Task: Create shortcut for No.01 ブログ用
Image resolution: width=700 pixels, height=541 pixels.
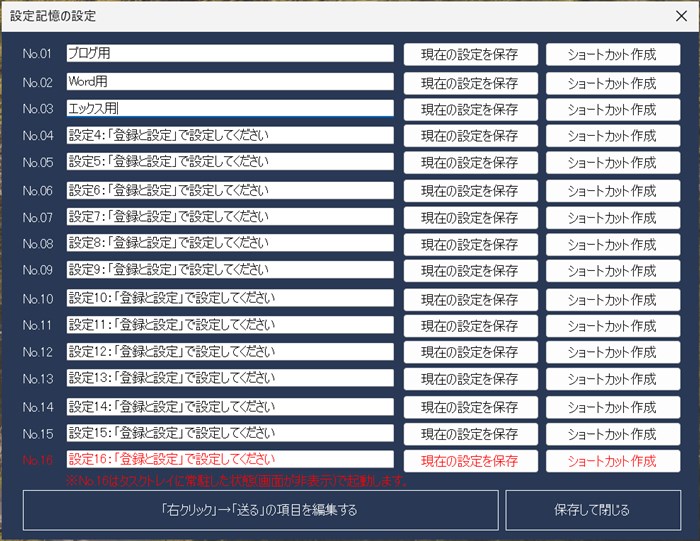Action: [x=613, y=54]
